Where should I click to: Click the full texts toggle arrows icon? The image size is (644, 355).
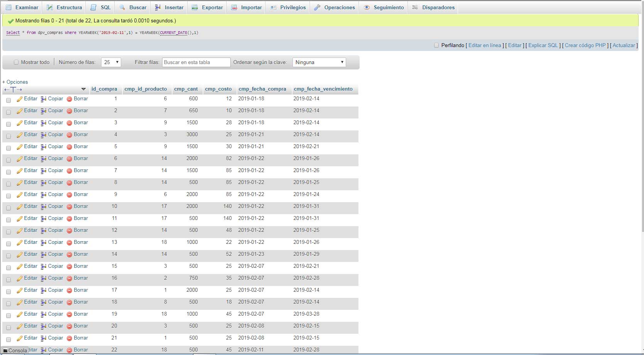[x=13, y=90]
